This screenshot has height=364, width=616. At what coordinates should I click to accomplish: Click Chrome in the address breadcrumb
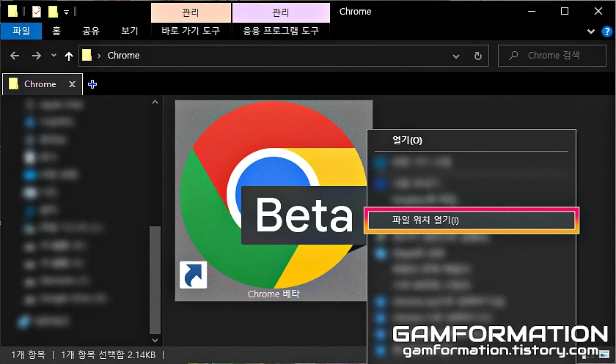[123, 56]
